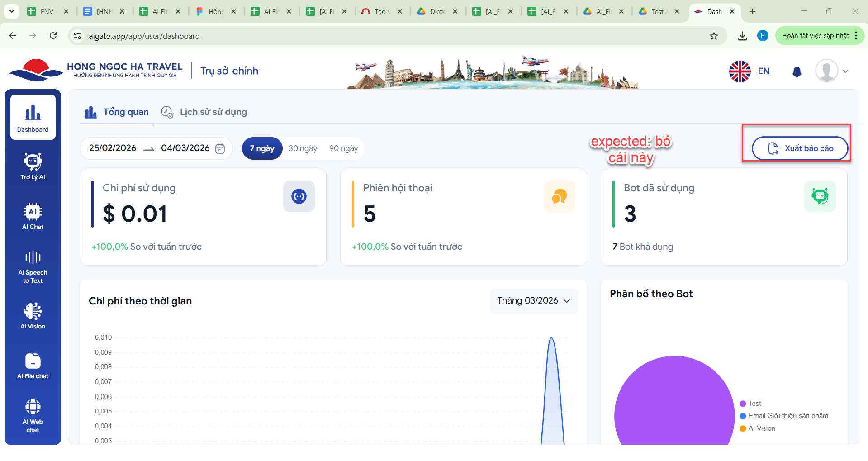Screen dimensions: 868x461
Task: Bookmark page with star icon
Action: tap(714, 36)
